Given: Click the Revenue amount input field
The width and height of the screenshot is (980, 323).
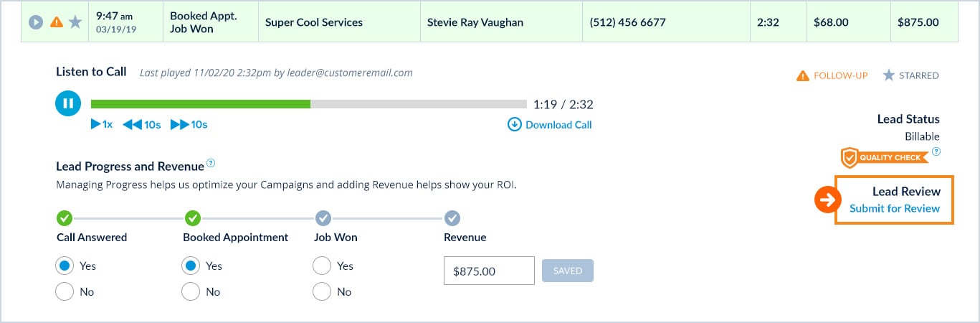Looking at the screenshot, I should tap(489, 271).
